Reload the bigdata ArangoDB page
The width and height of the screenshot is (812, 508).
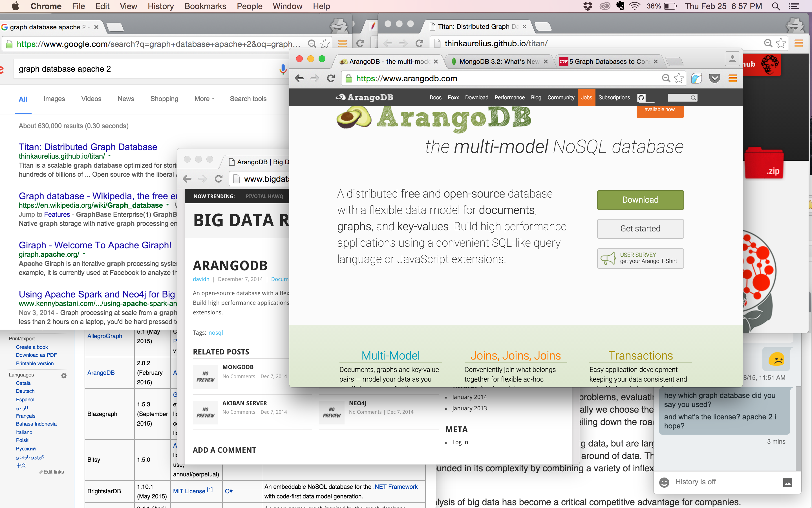(219, 179)
